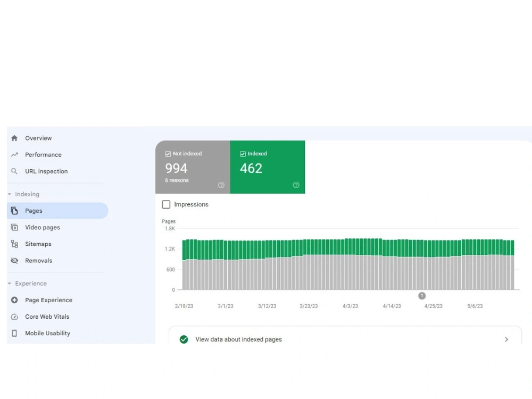Enable the Impressions checkbox
The height and width of the screenshot is (399, 532).
pyautogui.click(x=166, y=204)
